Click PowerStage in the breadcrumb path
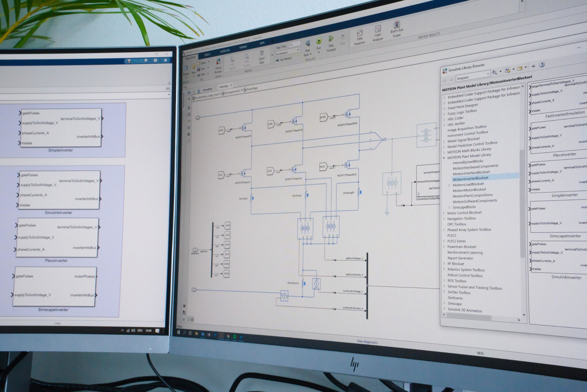The height and width of the screenshot is (392, 587). coord(252,89)
